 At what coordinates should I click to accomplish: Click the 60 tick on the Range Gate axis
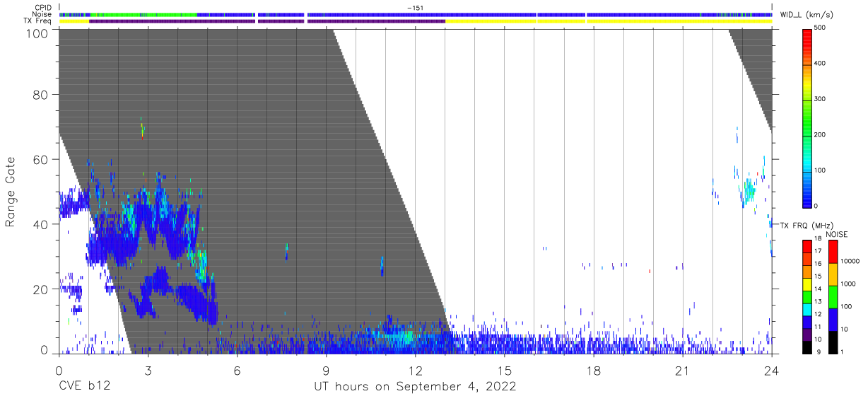click(40, 160)
